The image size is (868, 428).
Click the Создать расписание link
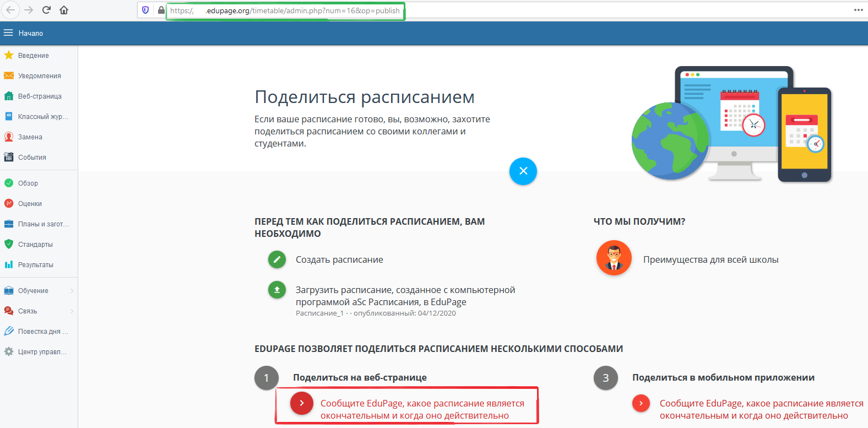(339, 259)
